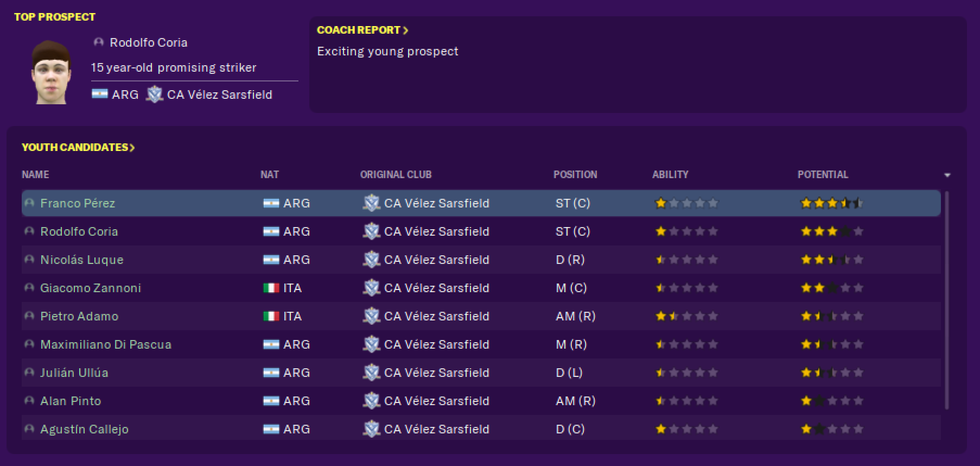Click the person icon beside Alan Pinto
Viewport: 980px width, 466px height.
click(x=29, y=401)
